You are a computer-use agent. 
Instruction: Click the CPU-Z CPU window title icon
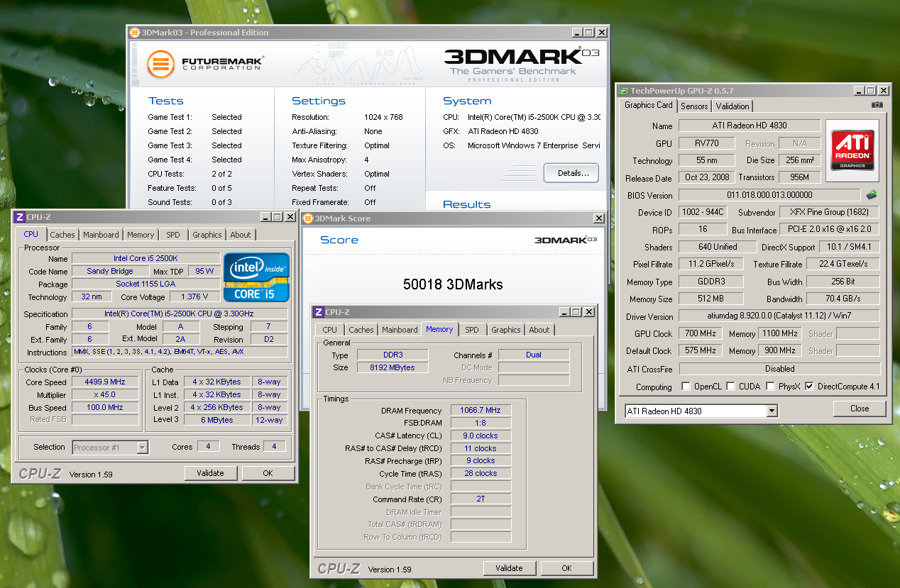tap(20, 217)
